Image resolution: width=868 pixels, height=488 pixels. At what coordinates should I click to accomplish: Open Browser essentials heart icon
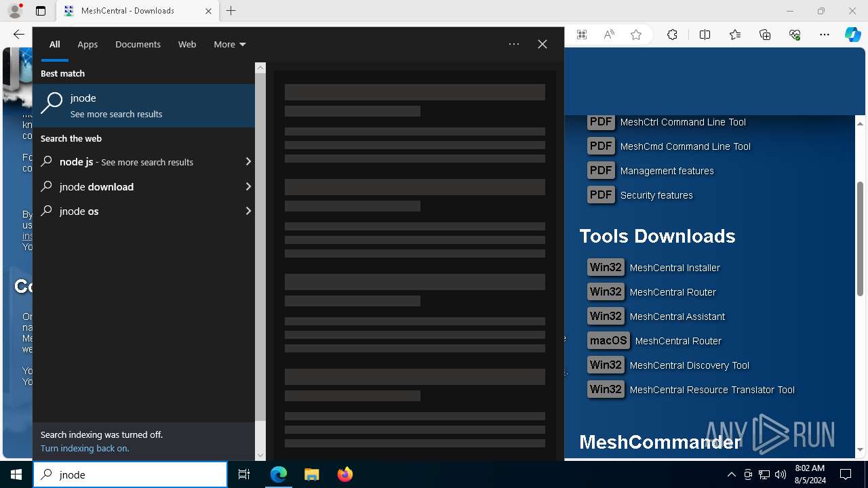click(795, 35)
